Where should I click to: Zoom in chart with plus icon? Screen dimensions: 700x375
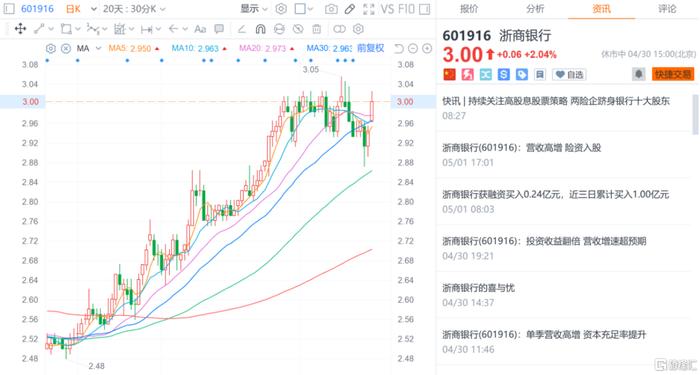[427, 49]
